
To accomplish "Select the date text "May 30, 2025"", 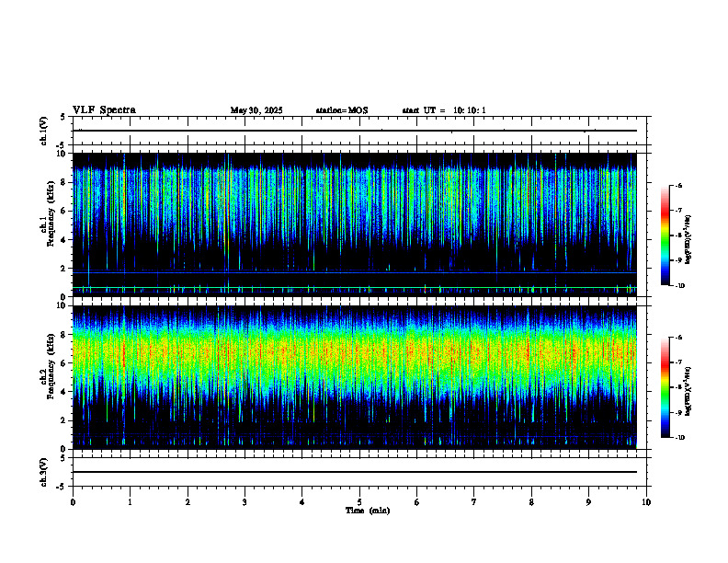I will (x=256, y=110).
